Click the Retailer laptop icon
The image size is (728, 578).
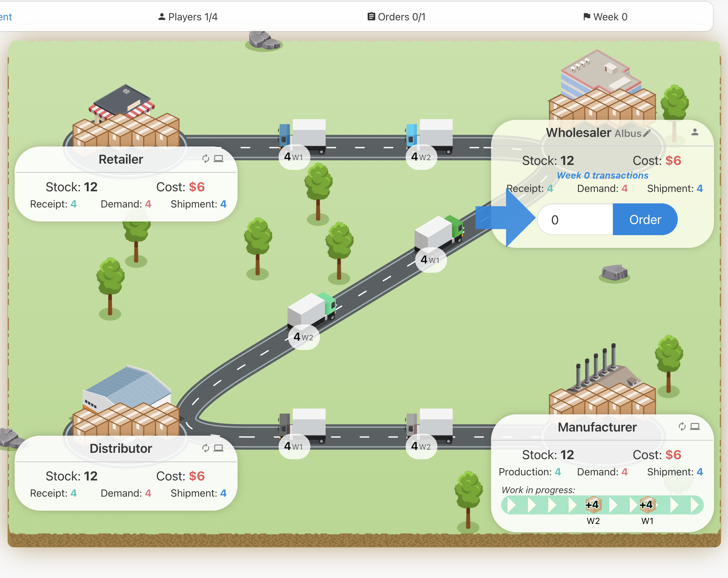coord(218,159)
